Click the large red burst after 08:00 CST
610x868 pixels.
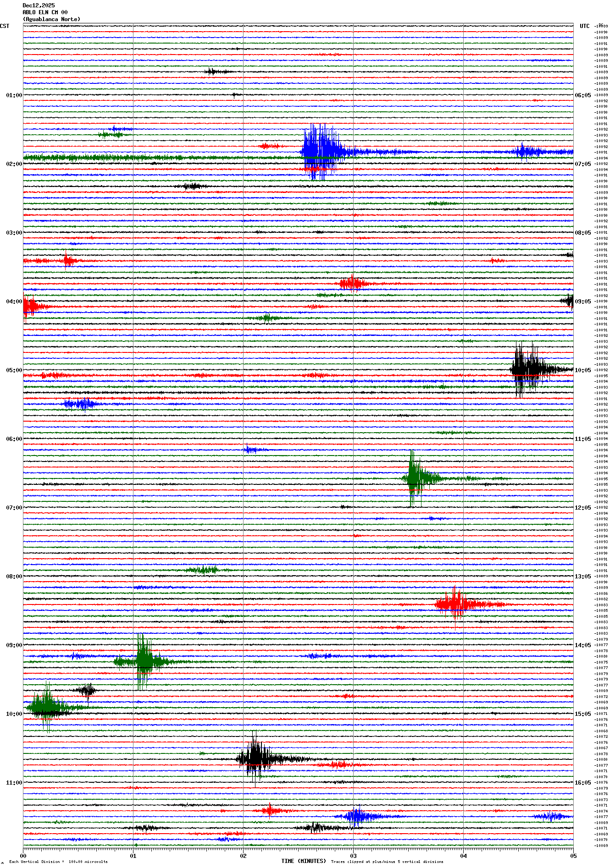pos(455,604)
